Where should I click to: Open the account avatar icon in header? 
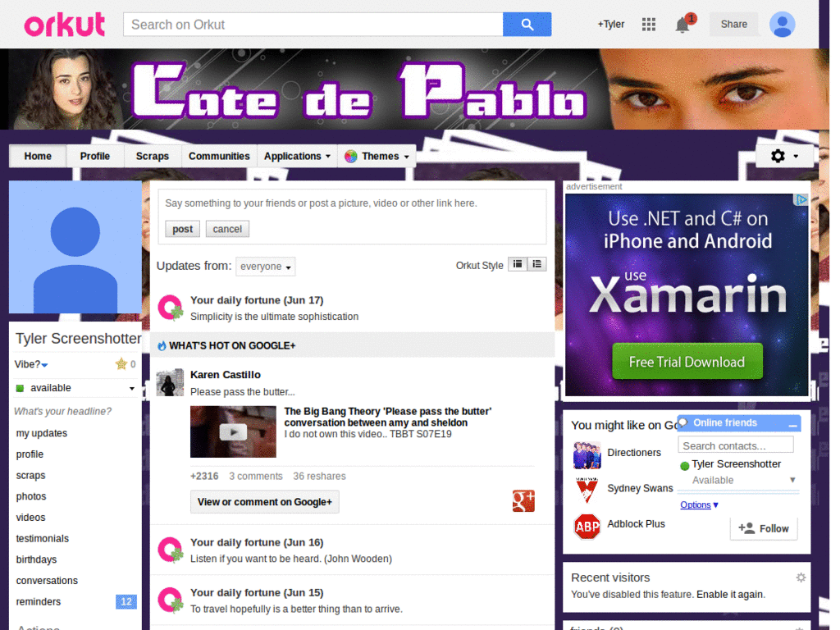click(x=782, y=25)
